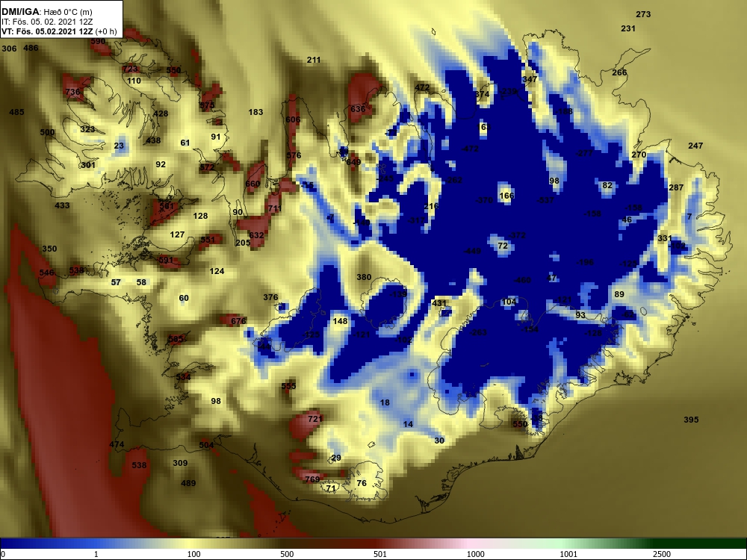The height and width of the screenshot is (560, 747).
Task: Click the map value '395'
Action: (691, 420)
